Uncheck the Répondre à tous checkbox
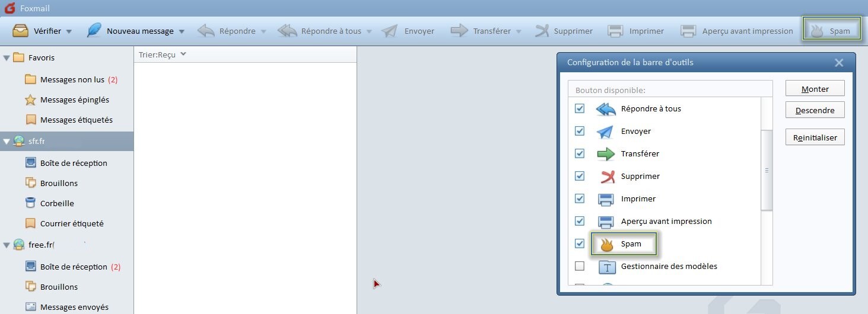868x314 pixels. (x=580, y=108)
